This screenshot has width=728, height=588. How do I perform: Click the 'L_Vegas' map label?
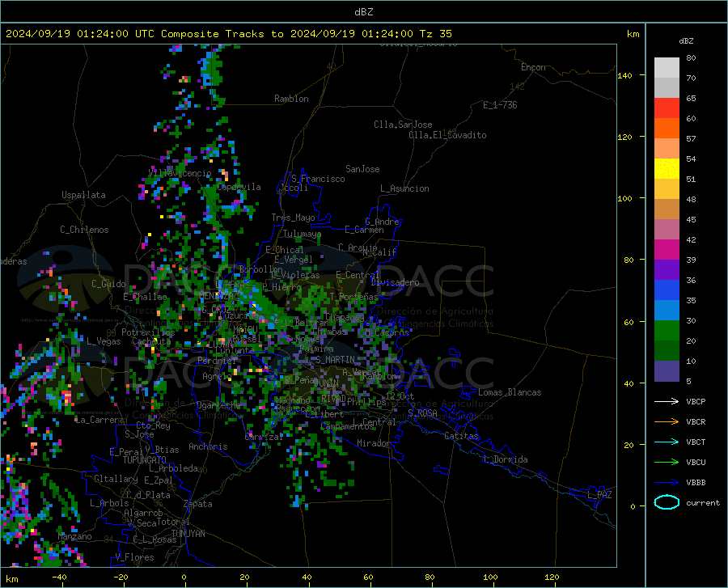tap(104, 341)
